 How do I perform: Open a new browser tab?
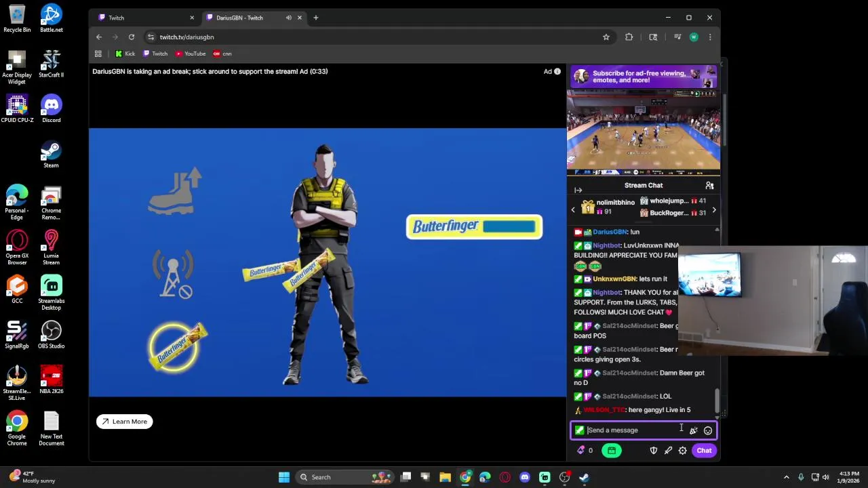316,18
